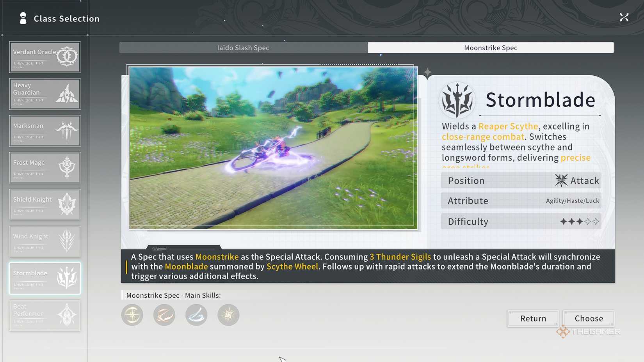
Task: Select the Stormblade class card
Action: (45, 278)
